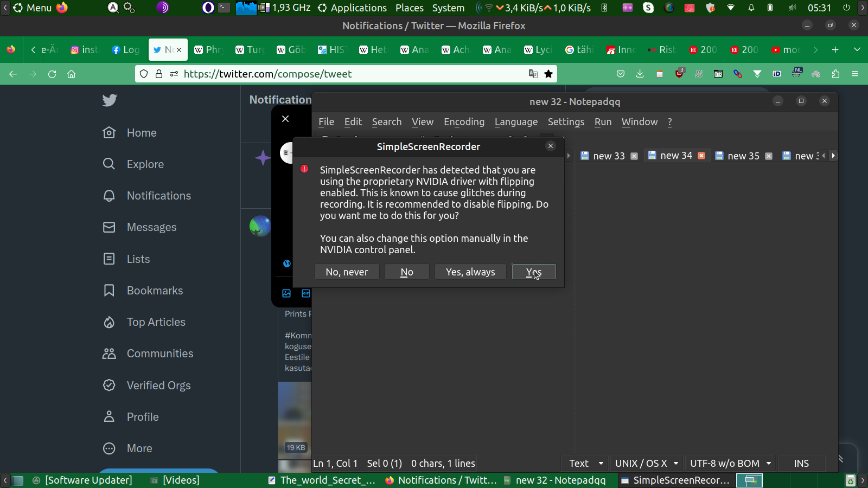Click the translate page icon in address bar
The height and width of the screenshot is (488, 868).
(x=533, y=74)
